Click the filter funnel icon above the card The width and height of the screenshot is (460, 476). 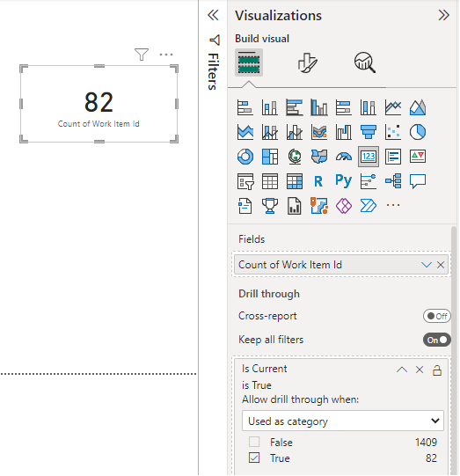click(x=142, y=55)
